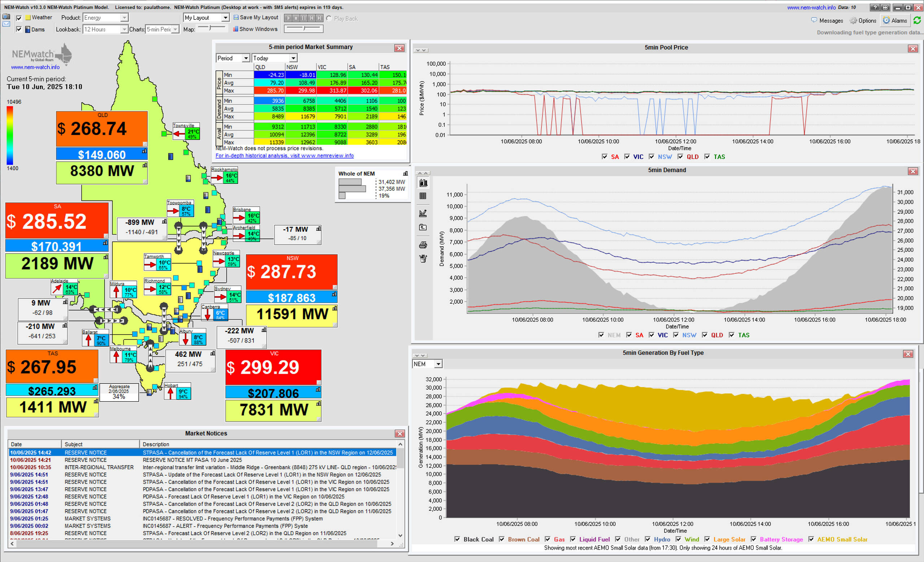Open nemreview.info historical analysis link
Screen dimensions: 924x562
coord(284,155)
